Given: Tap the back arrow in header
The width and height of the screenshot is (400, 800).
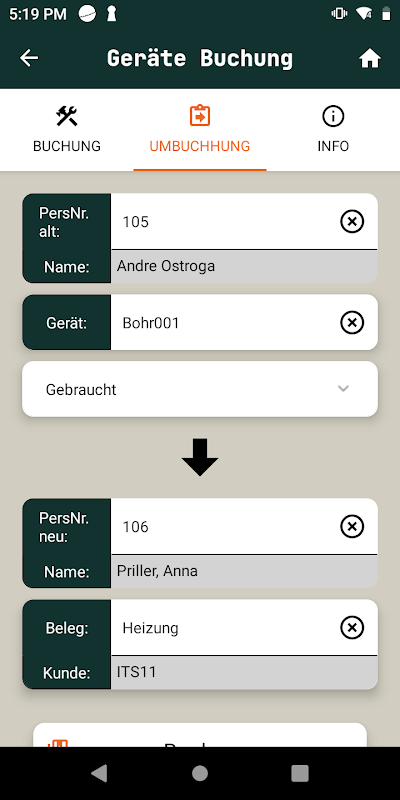Looking at the screenshot, I should point(29,58).
